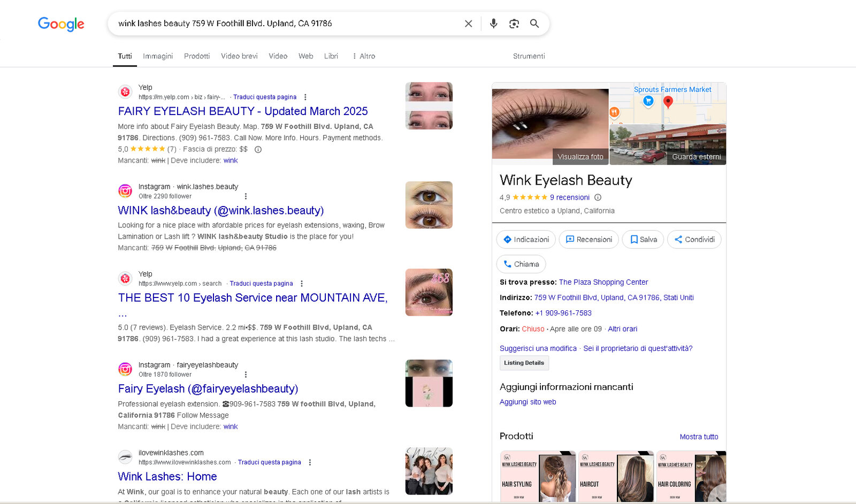
Task: Click thumbnail of WINK lash&beauty Instagram result
Action: (429, 205)
